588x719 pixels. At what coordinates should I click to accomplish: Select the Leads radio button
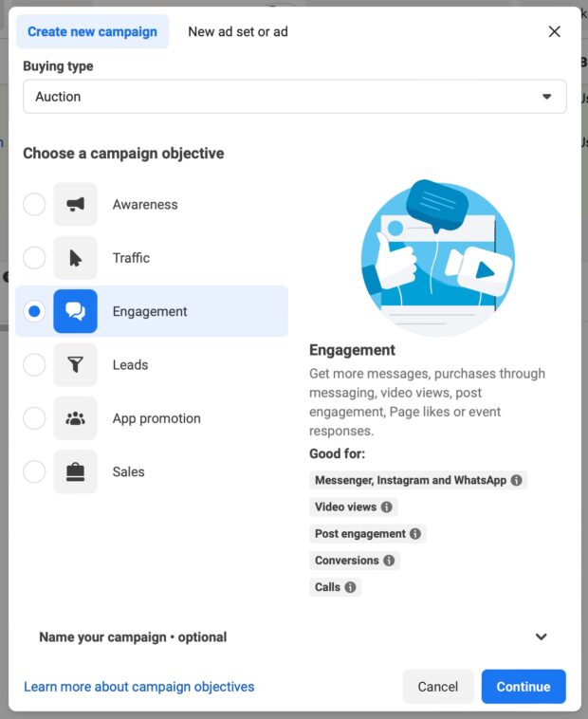click(34, 364)
